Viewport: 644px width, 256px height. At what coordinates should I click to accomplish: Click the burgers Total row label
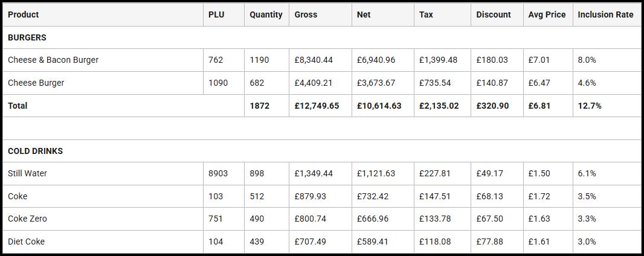[x=18, y=106]
